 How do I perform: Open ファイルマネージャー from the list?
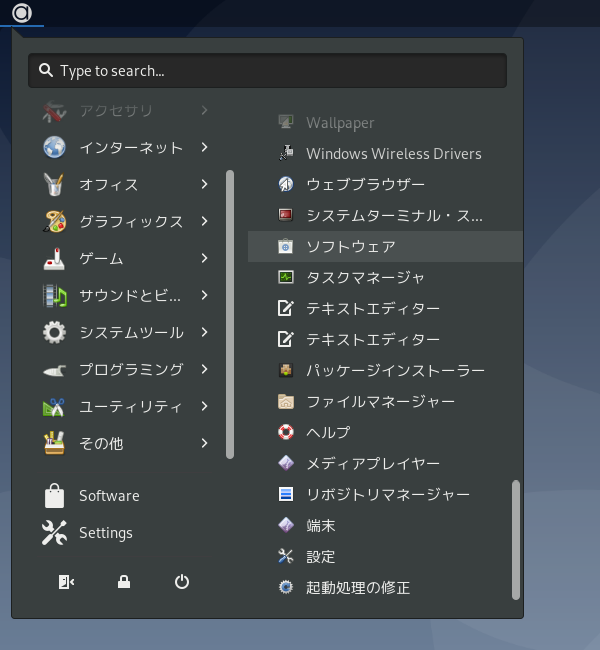pos(385,401)
